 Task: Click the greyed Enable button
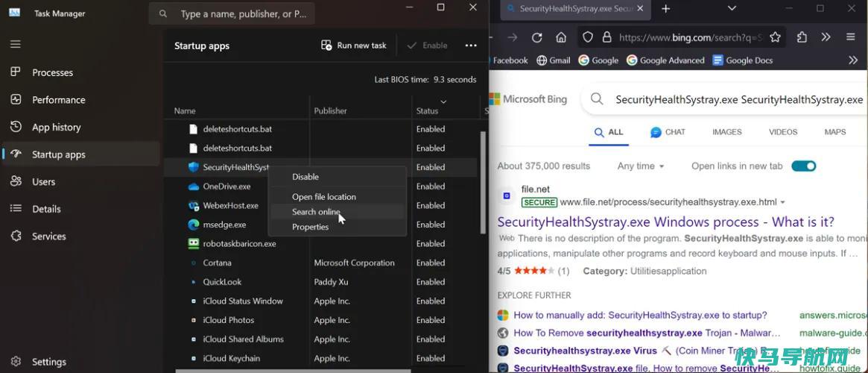(427, 46)
